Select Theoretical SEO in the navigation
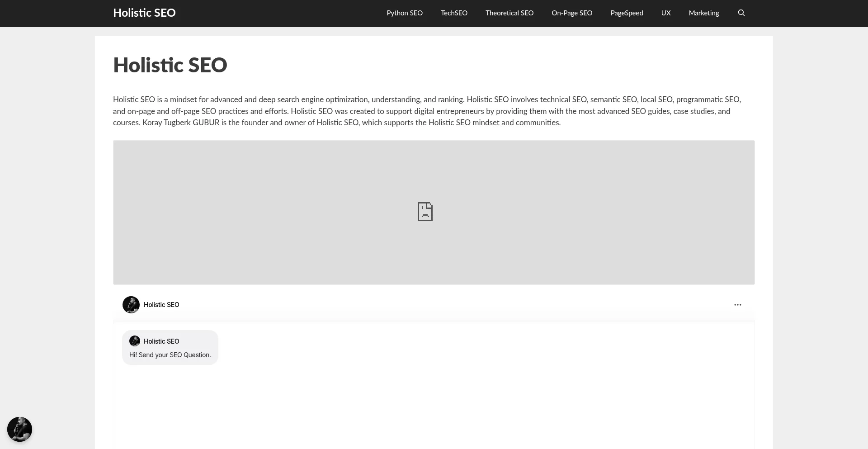This screenshot has height=449, width=868. coord(509,13)
